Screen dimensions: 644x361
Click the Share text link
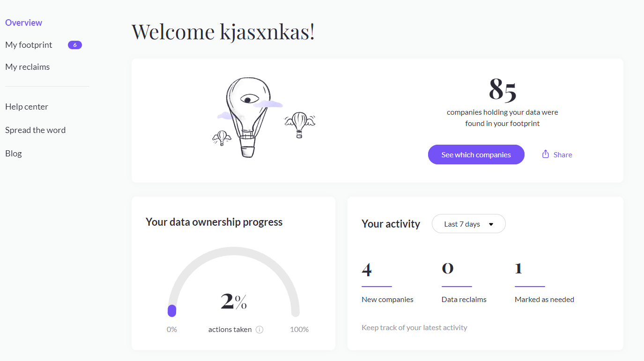[563, 155]
